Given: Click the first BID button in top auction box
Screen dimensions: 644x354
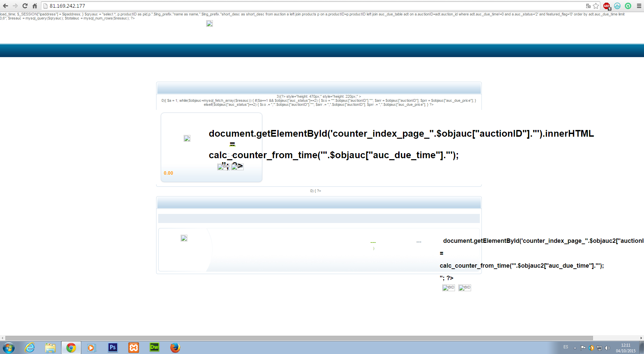Looking at the screenshot, I should pyautogui.click(x=223, y=167).
